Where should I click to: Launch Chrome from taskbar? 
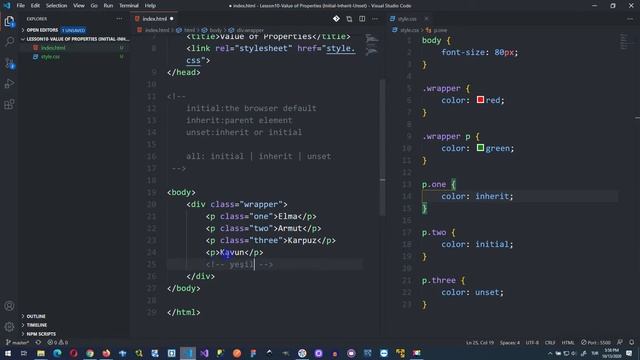90,353
